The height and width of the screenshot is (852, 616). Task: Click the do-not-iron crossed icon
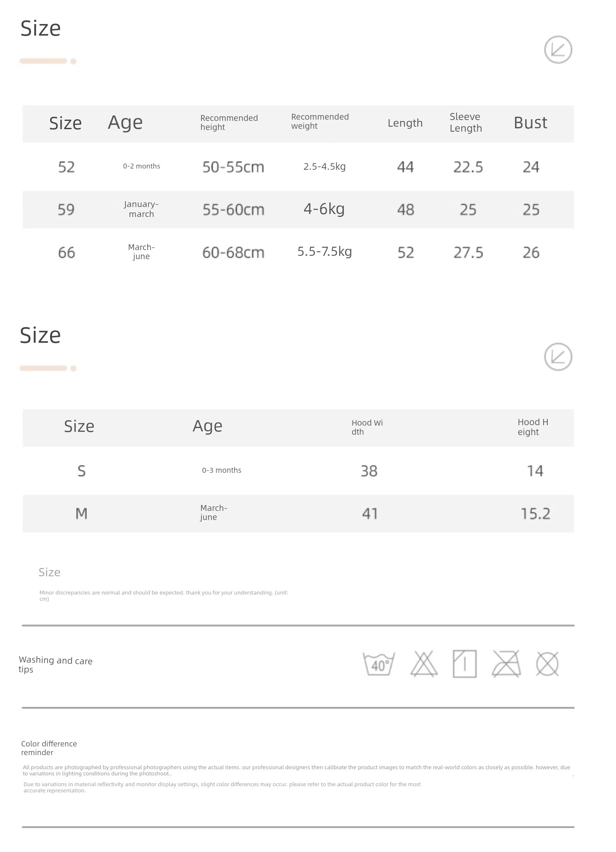[506, 664]
